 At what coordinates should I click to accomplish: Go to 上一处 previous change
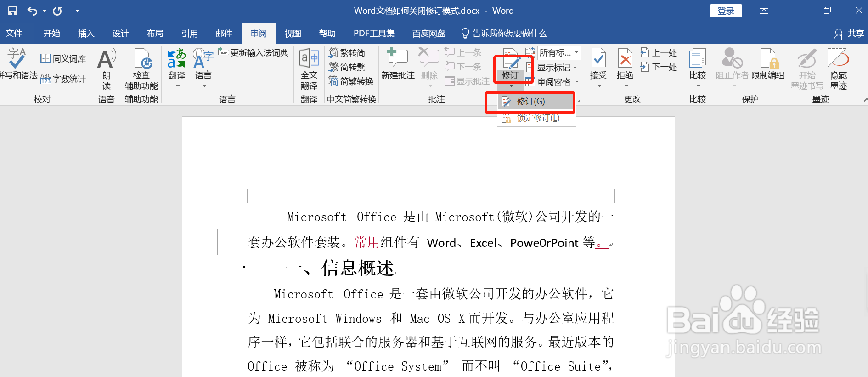tap(659, 52)
